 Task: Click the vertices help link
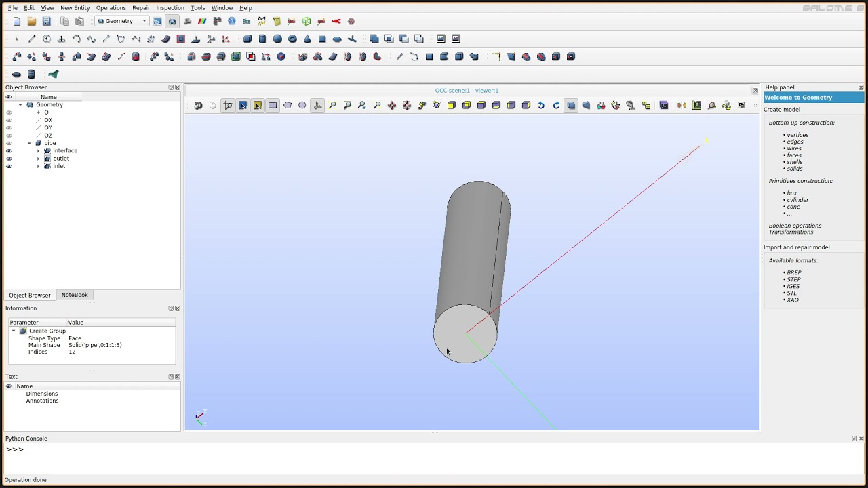click(798, 135)
